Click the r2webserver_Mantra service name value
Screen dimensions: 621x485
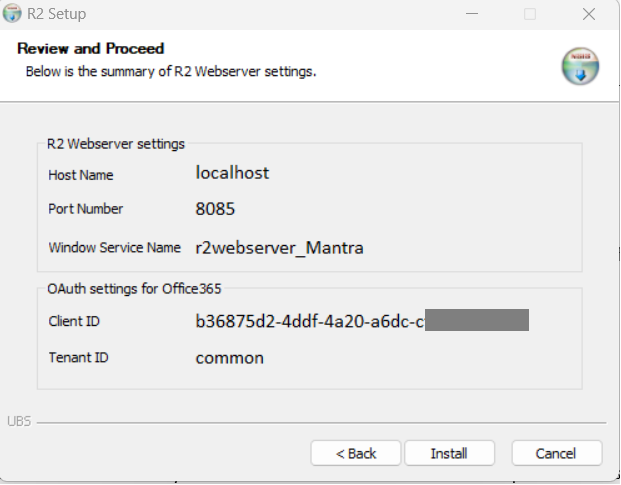point(279,248)
